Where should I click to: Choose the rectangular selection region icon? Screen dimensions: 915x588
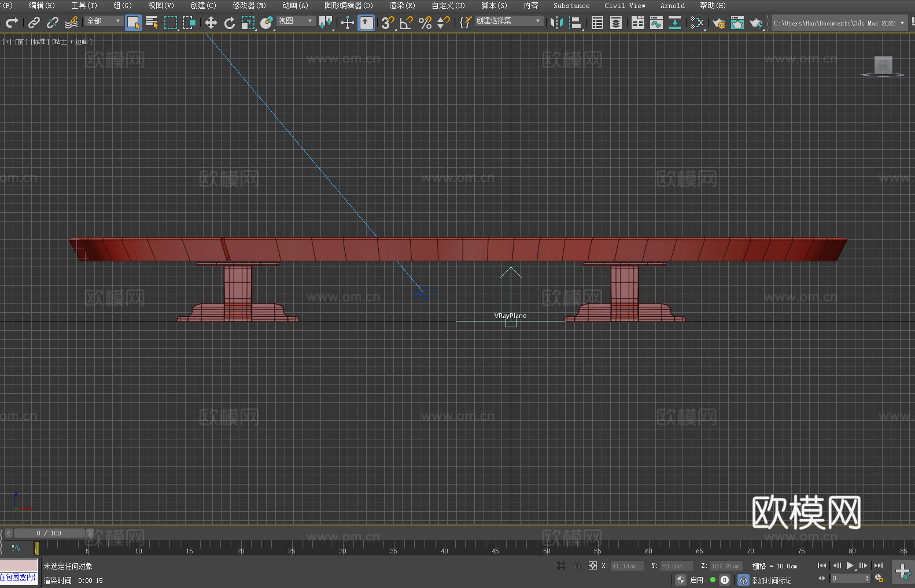coord(171,23)
